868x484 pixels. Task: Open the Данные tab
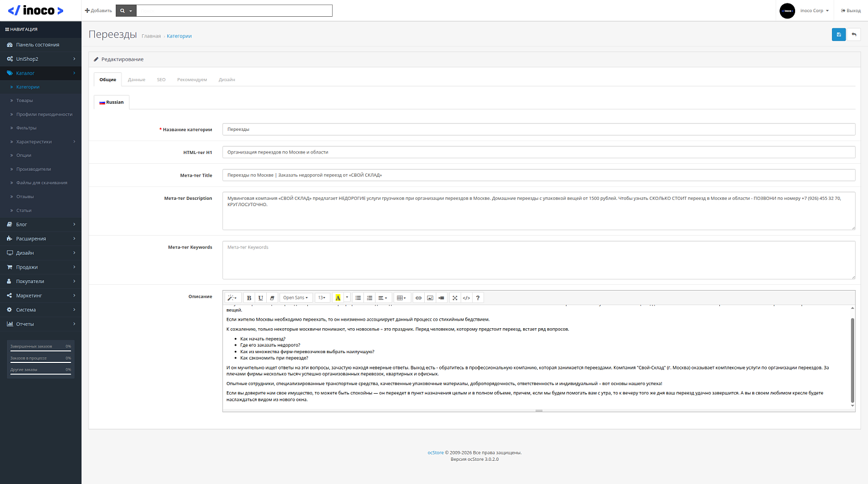[x=137, y=80]
